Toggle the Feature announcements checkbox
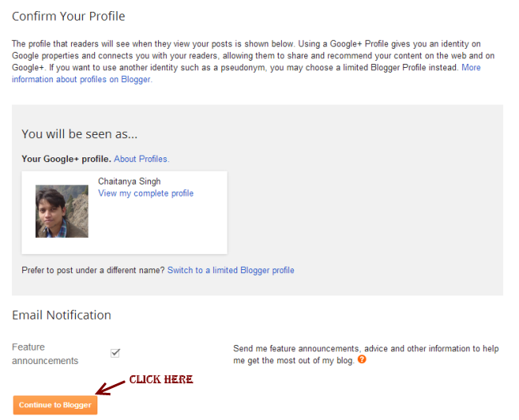Image resolution: width=519 pixels, height=420 pixels. (x=115, y=353)
